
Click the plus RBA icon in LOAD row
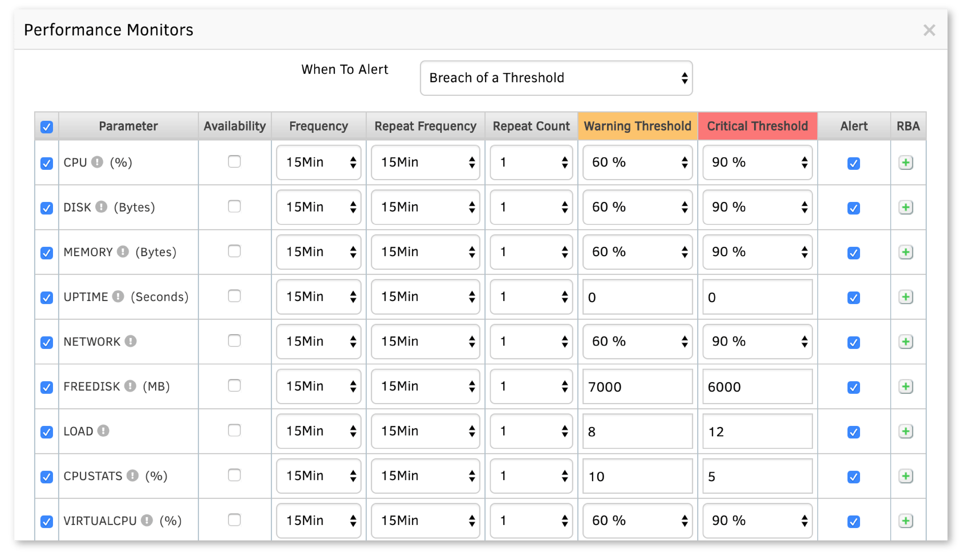click(905, 432)
